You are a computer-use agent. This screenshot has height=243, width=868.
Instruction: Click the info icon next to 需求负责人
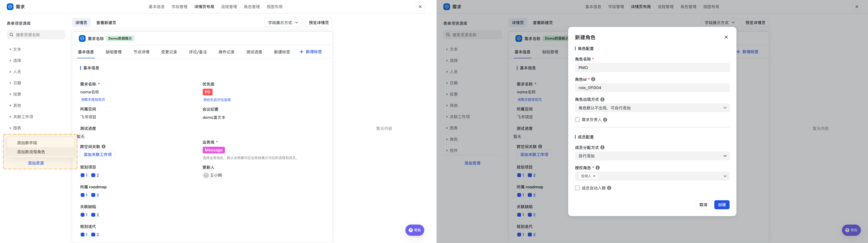pyautogui.click(x=605, y=120)
